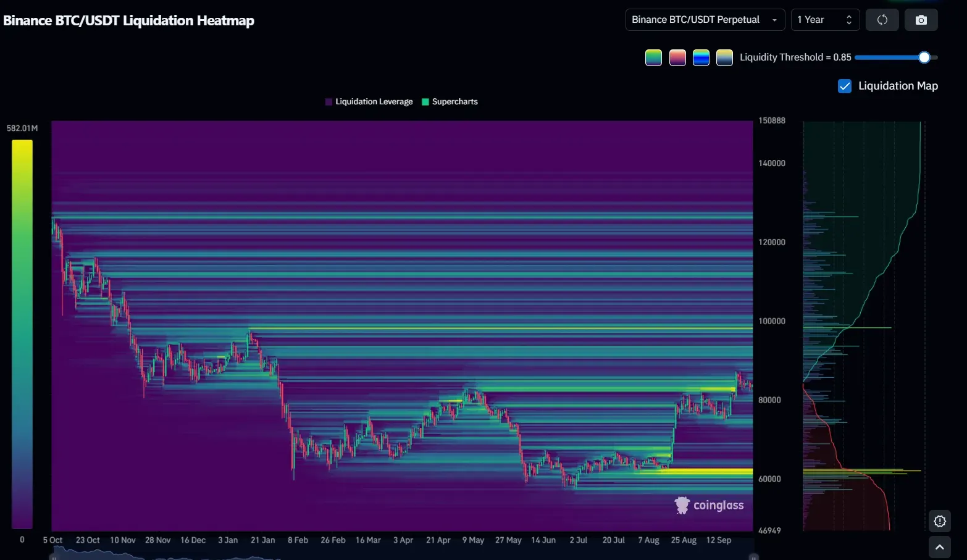Screen dimensions: 967x560
Task: Toggle the Liquidation Leverage legend item
Action: tap(369, 102)
